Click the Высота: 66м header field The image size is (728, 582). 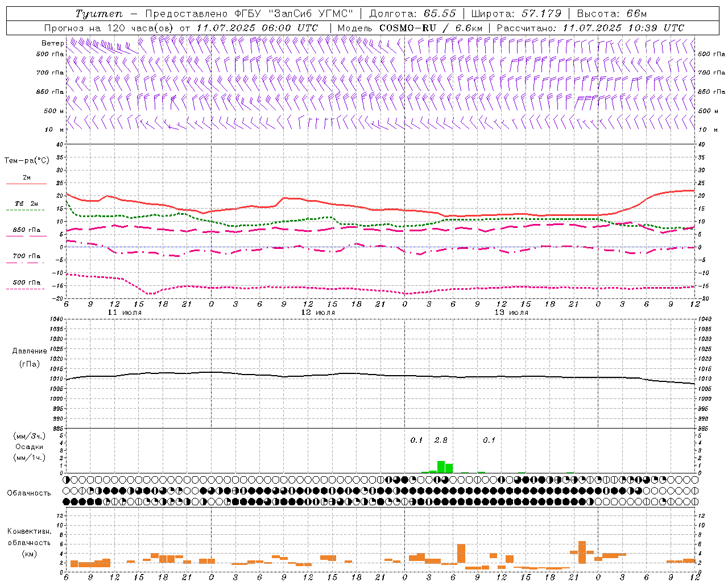tap(612, 14)
